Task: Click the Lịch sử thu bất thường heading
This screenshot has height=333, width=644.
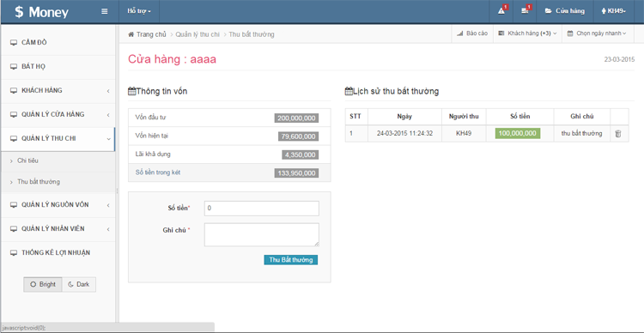Action: pos(392,91)
